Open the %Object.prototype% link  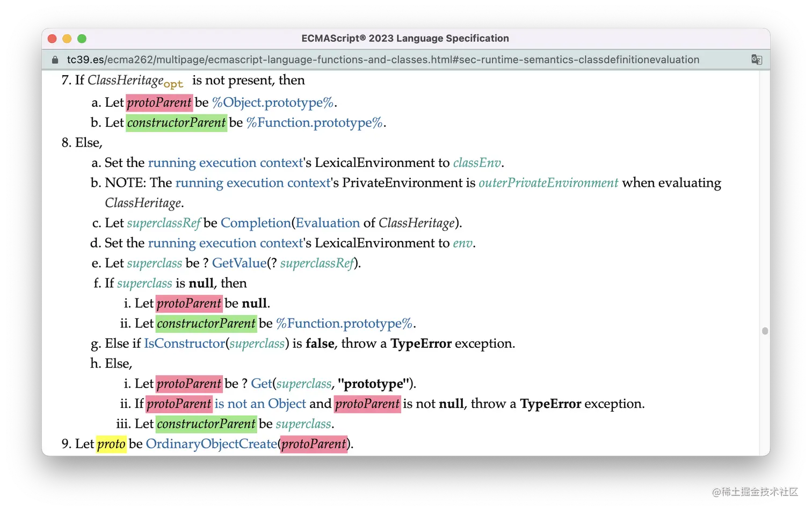pyautogui.click(x=273, y=103)
